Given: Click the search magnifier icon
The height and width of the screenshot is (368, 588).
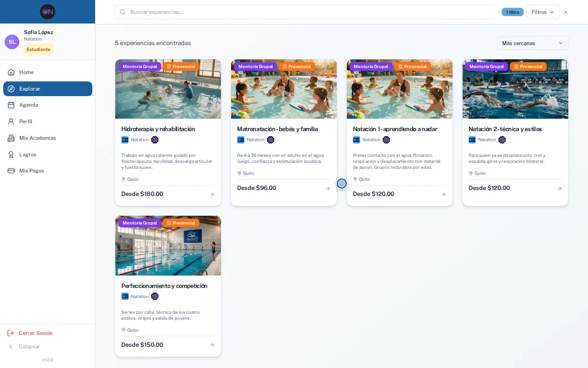Looking at the screenshot, I should [x=123, y=12].
